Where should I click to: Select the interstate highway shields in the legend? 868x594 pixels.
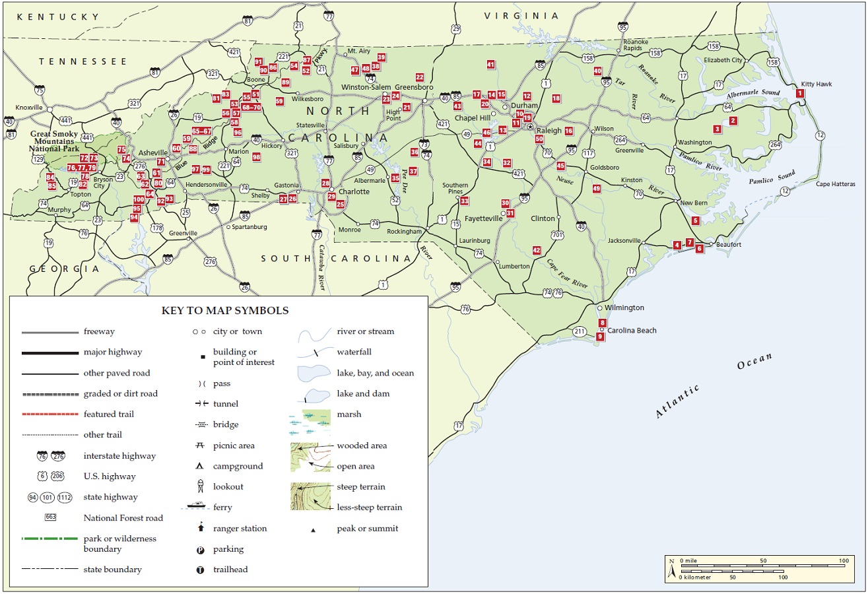pos(50,456)
